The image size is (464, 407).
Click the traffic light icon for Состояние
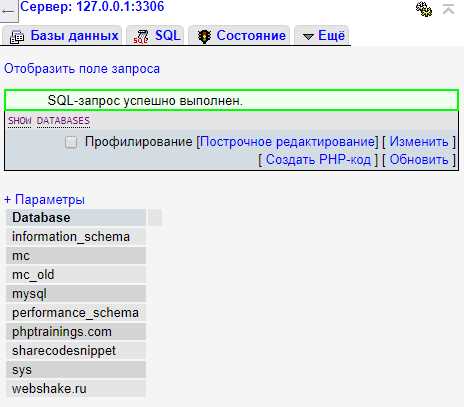[x=204, y=37]
